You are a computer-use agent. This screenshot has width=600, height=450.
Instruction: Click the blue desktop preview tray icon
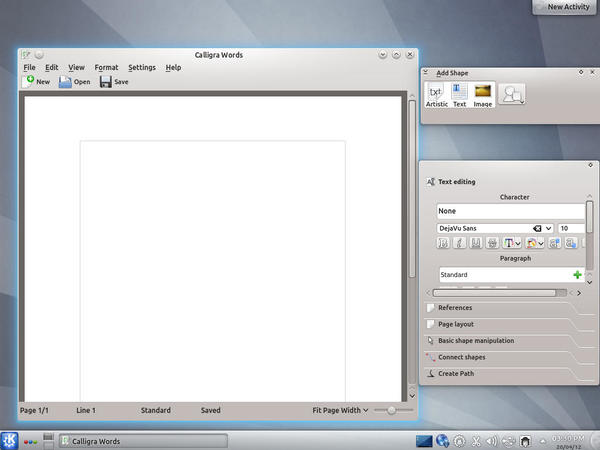(x=424, y=441)
